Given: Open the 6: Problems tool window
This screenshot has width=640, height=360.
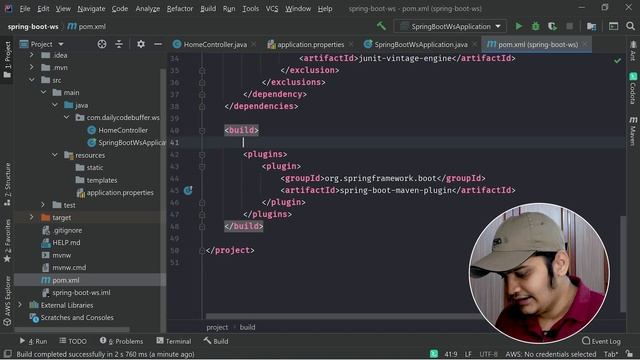Looking at the screenshot, I should pyautogui.click(x=121, y=341).
